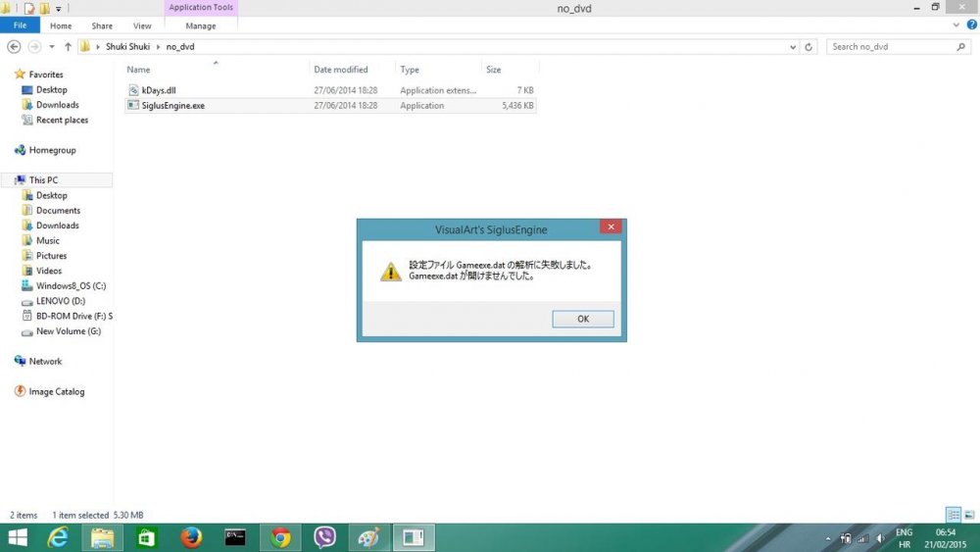Switch to large icons view toggle
The width and height of the screenshot is (980, 552).
[968, 515]
